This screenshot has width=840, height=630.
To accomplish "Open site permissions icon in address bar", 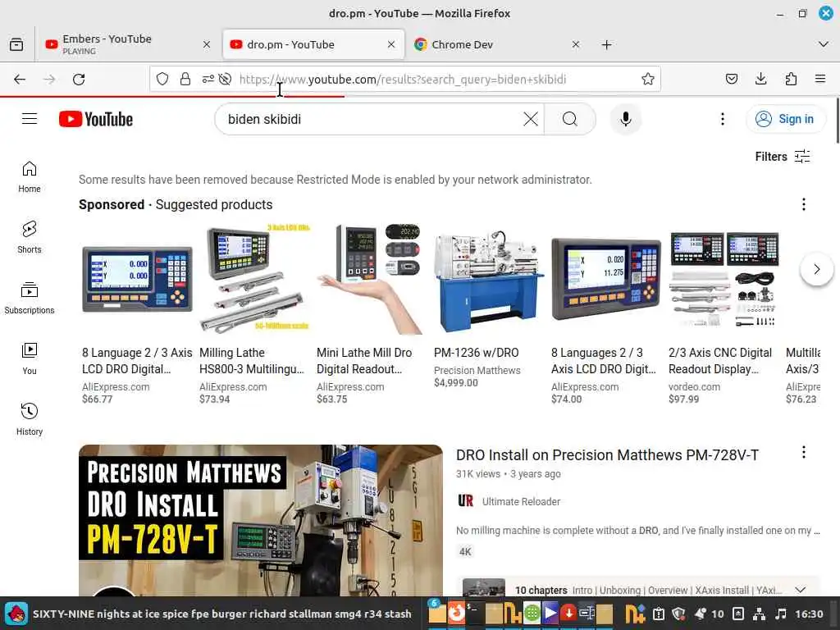I will (x=208, y=80).
